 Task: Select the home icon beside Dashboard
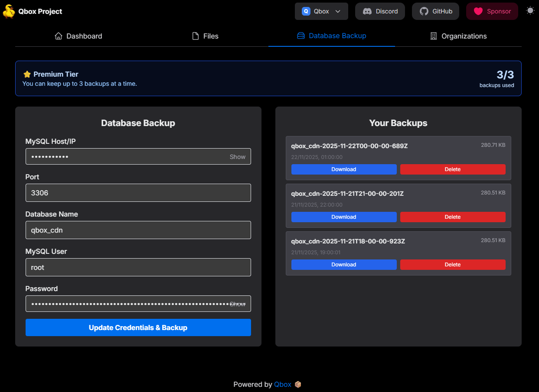[59, 36]
